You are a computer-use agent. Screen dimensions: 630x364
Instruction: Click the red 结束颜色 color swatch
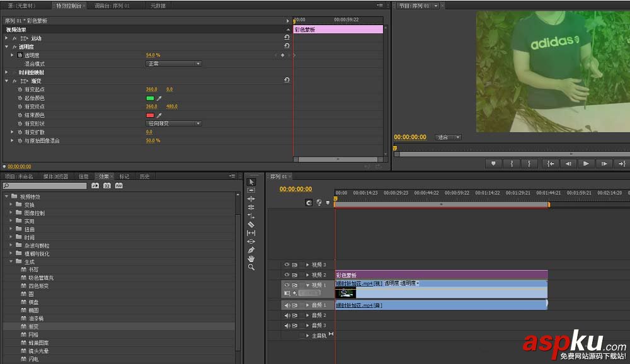point(150,115)
